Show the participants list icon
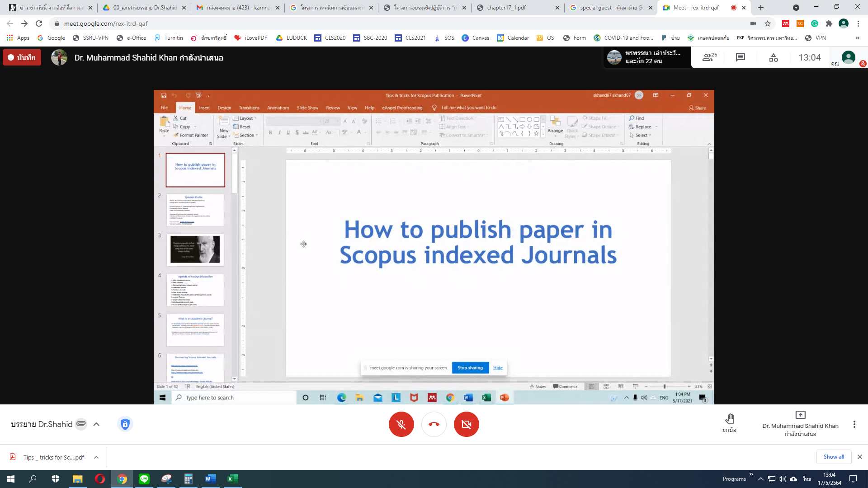 709,57
